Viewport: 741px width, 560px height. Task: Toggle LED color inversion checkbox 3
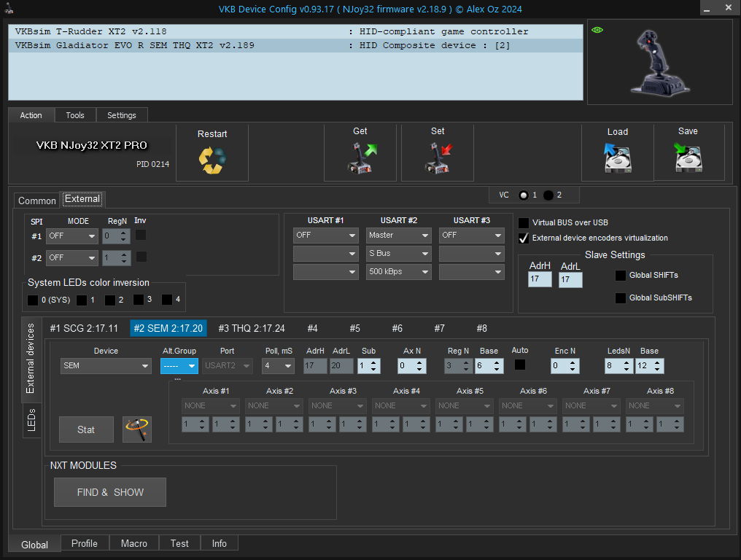(x=139, y=300)
